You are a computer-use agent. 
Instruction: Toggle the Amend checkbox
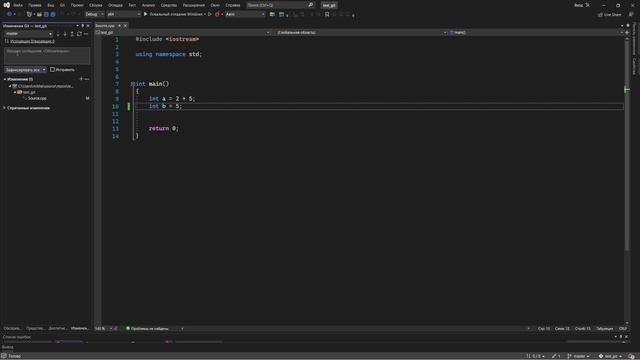(x=52, y=70)
